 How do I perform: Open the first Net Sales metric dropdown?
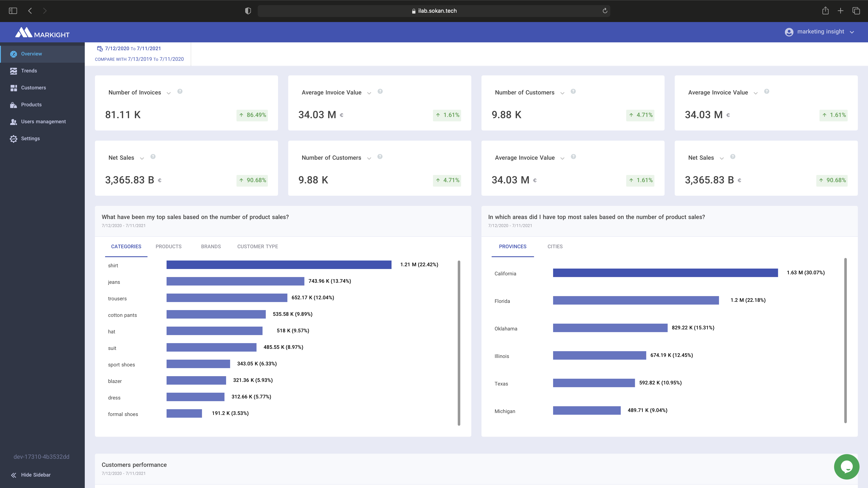(142, 158)
